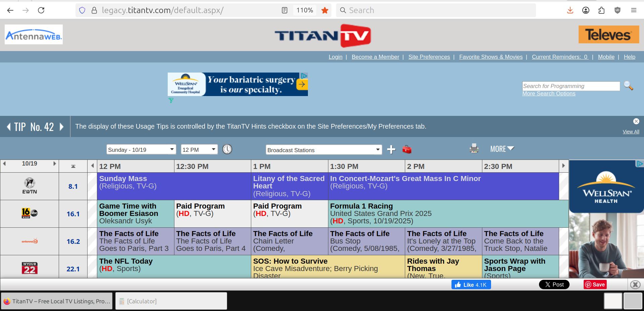Viewport: 644px width, 311px height.
Task: Click the plus icon beside Broadcast Stations
Action: click(391, 149)
